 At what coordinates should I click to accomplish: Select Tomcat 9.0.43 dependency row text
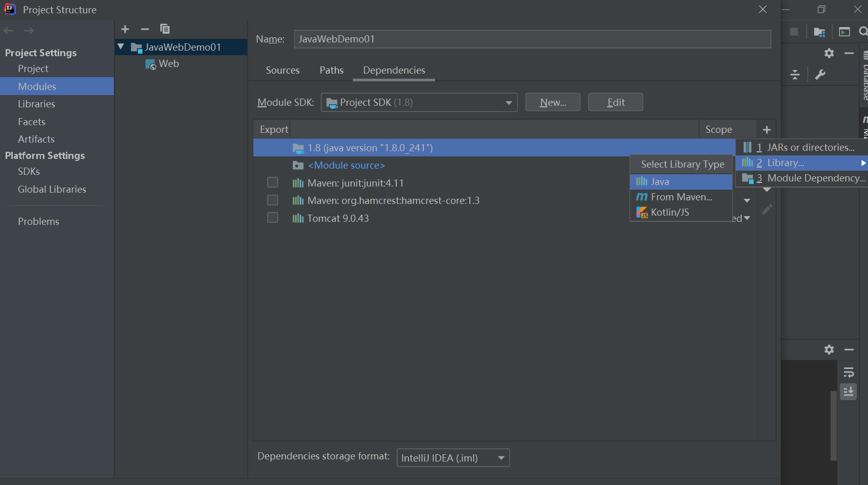click(x=338, y=218)
